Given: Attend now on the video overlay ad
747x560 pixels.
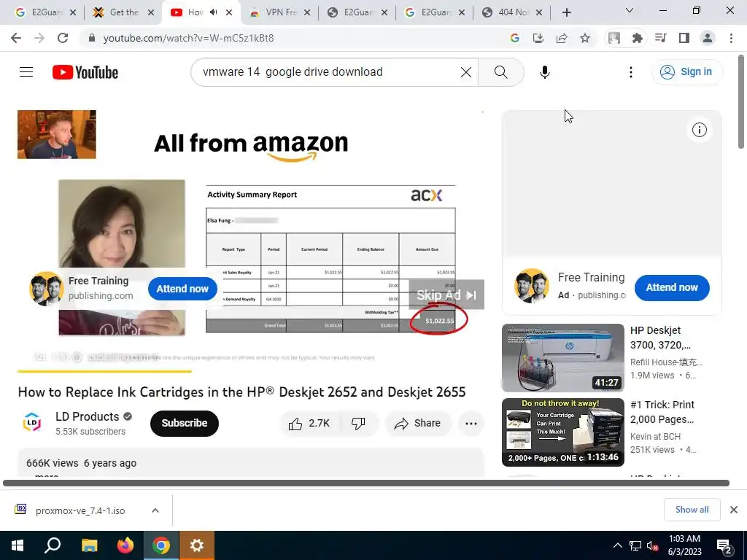Looking at the screenshot, I should click(x=182, y=289).
